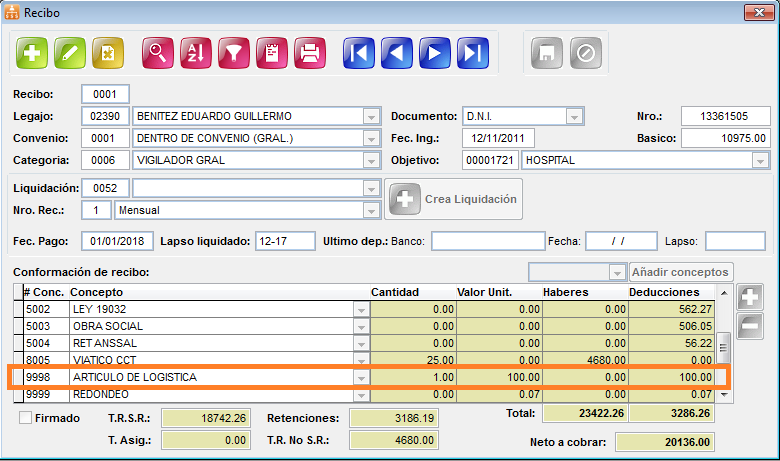Image resolution: width=780 pixels, height=461 pixels.
Task: Click the Categoria code field 0006
Action: click(x=105, y=160)
